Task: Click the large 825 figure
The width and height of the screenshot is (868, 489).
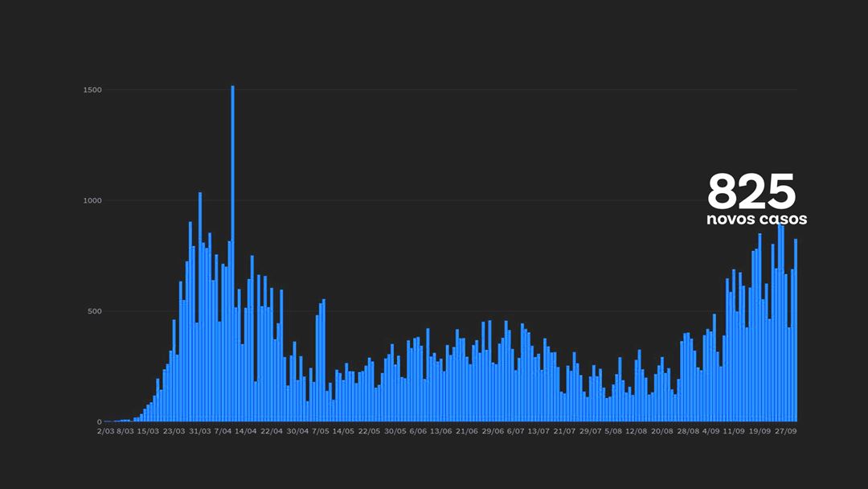Action: [751, 191]
